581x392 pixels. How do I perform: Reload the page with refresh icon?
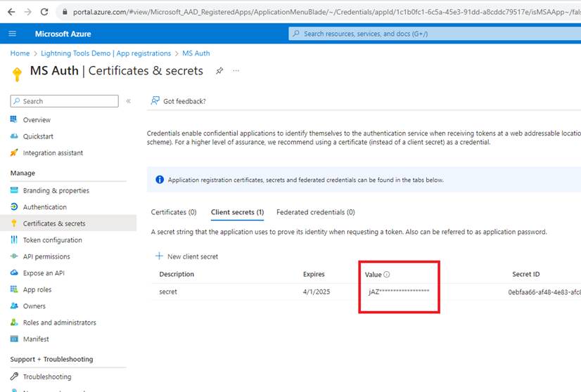pyautogui.click(x=44, y=12)
